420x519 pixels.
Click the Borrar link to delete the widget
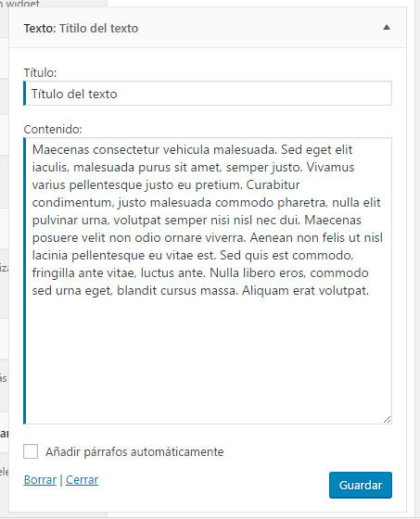pos(40,480)
